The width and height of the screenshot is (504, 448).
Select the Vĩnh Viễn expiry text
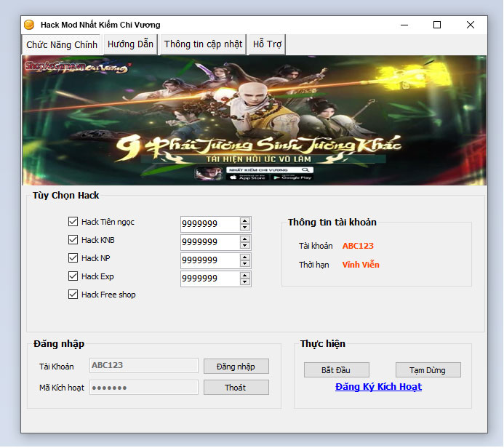(x=361, y=265)
